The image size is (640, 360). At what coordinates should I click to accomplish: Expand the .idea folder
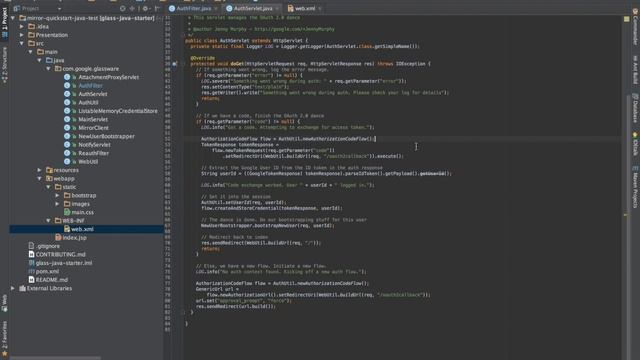click(22, 27)
